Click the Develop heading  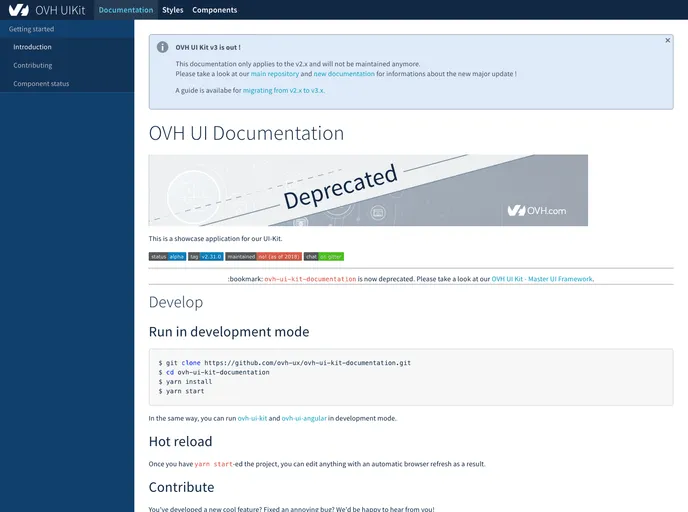pyautogui.click(x=176, y=302)
